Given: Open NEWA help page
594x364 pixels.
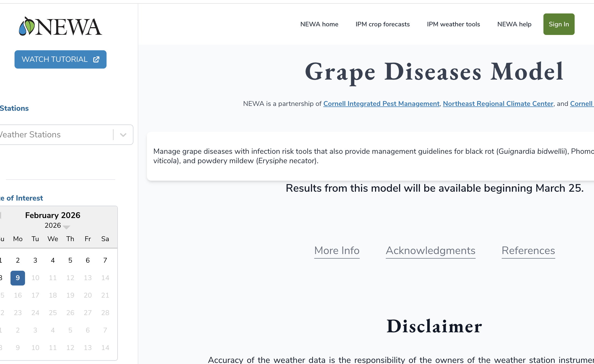Looking at the screenshot, I should point(514,24).
